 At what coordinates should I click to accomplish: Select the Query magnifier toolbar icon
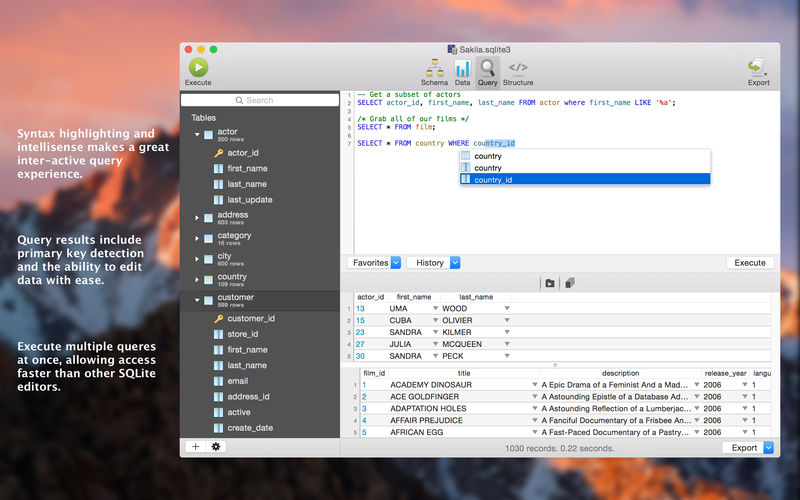coord(487,69)
